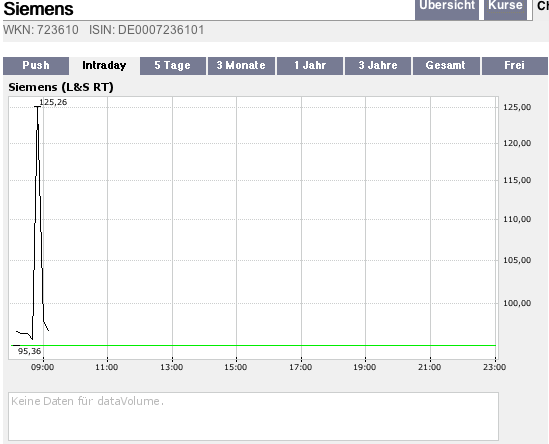This screenshot has height=444, width=549.
Task: Click the 95,36 low value label
Action: click(29, 351)
